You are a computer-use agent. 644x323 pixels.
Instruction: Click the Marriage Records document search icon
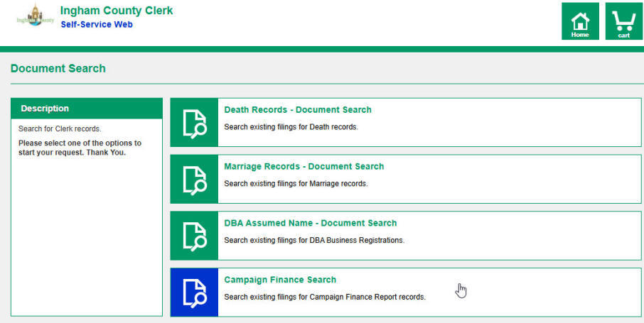coord(194,180)
